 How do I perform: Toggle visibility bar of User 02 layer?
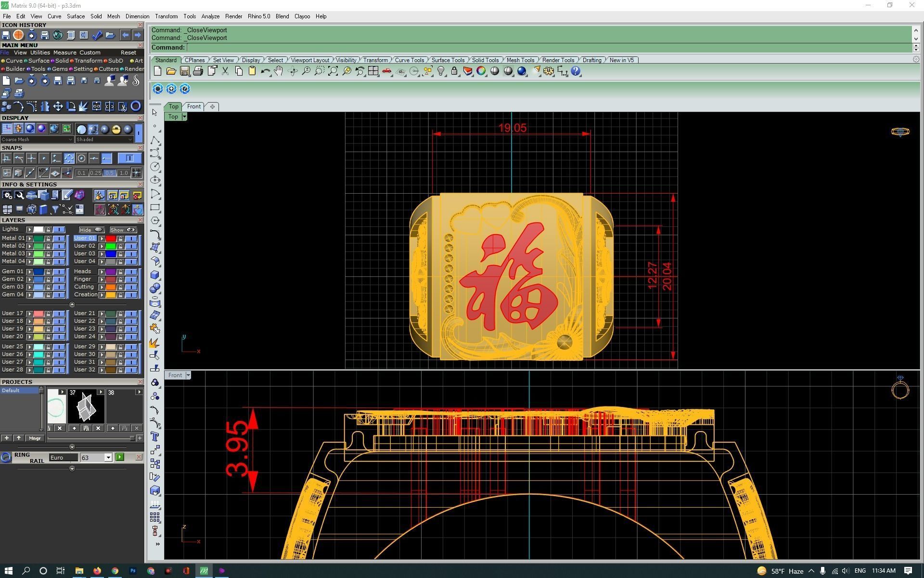coord(131,246)
